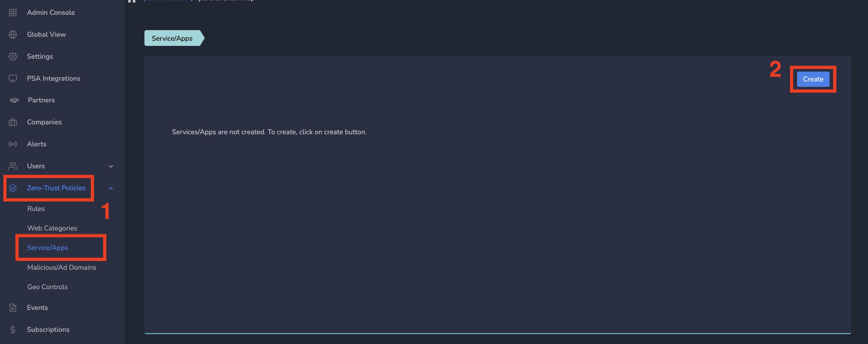The width and height of the screenshot is (868, 344).
Task: Click the Service/Apps breadcrumb tab
Action: click(x=172, y=38)
